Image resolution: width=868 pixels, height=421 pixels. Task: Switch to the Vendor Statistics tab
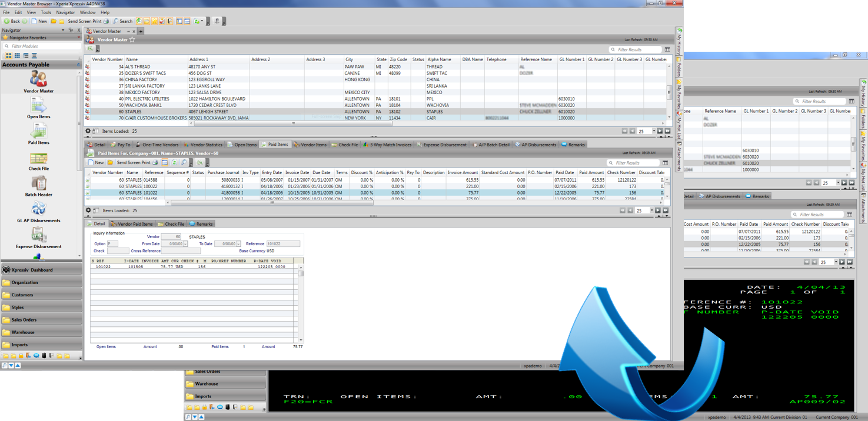(204, 145)
